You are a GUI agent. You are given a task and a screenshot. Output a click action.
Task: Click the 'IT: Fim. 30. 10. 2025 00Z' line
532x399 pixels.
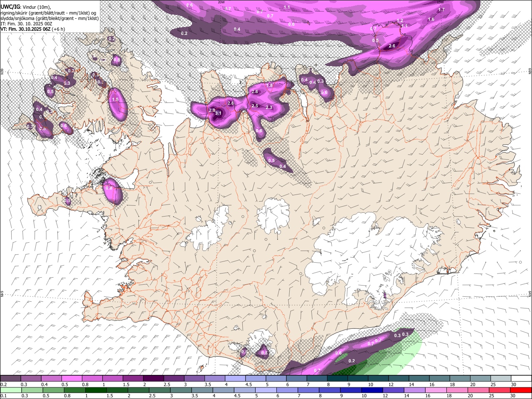click(x=26, y=24)
